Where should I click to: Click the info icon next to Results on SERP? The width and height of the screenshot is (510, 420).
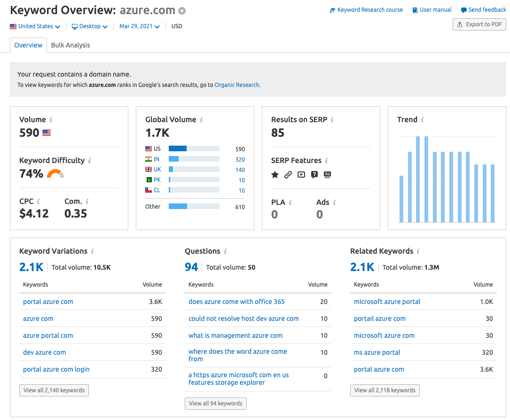click(x=332, y=120)
